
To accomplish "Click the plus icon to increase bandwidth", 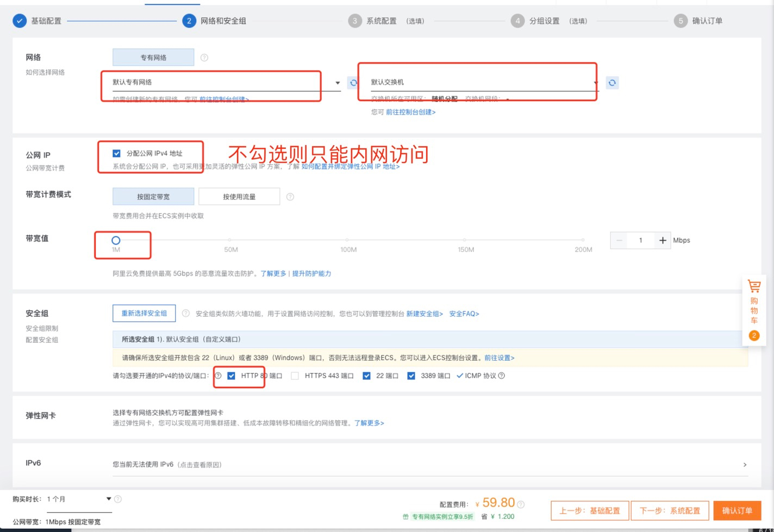I will click(663, 240).
